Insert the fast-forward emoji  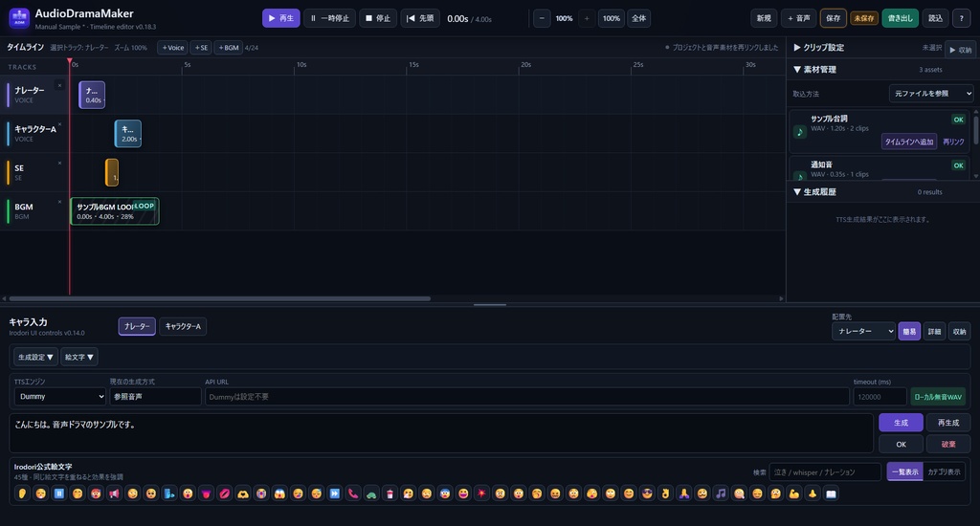pos(334,493)
